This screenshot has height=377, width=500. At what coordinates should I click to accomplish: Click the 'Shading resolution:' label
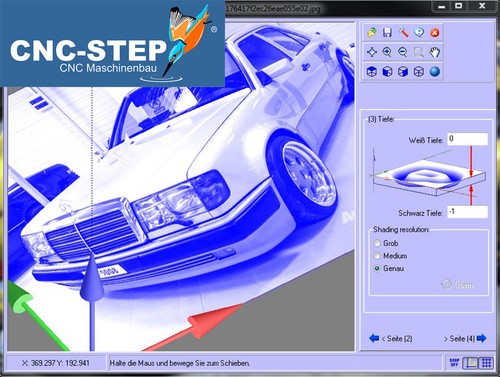401,229
